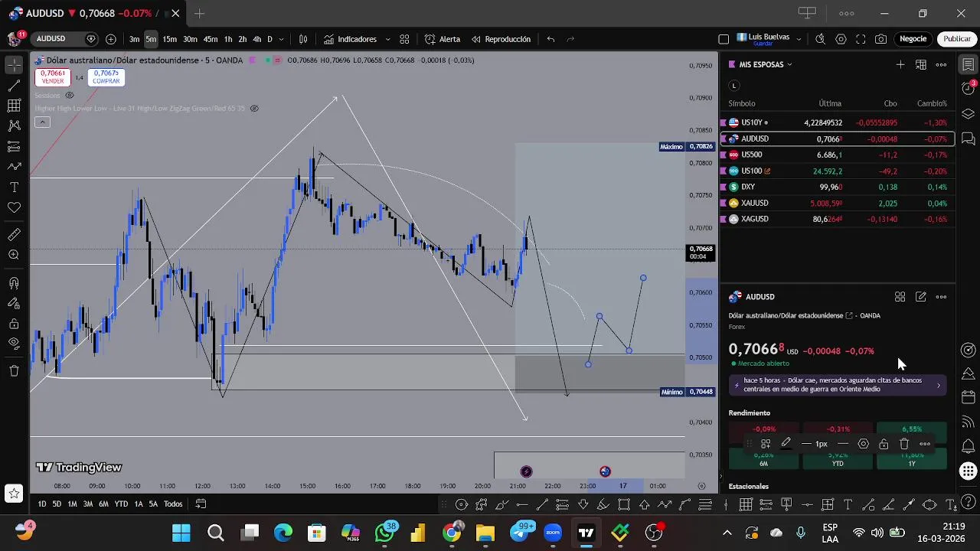Delete the selected drawing in floating toolbar

point(904,444)
